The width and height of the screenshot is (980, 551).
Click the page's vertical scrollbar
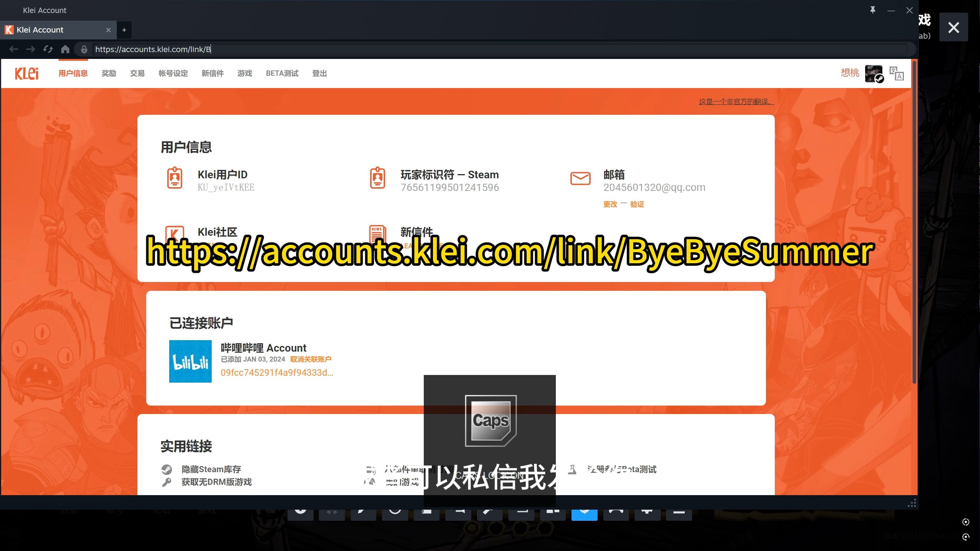click(x=914, y=222)
